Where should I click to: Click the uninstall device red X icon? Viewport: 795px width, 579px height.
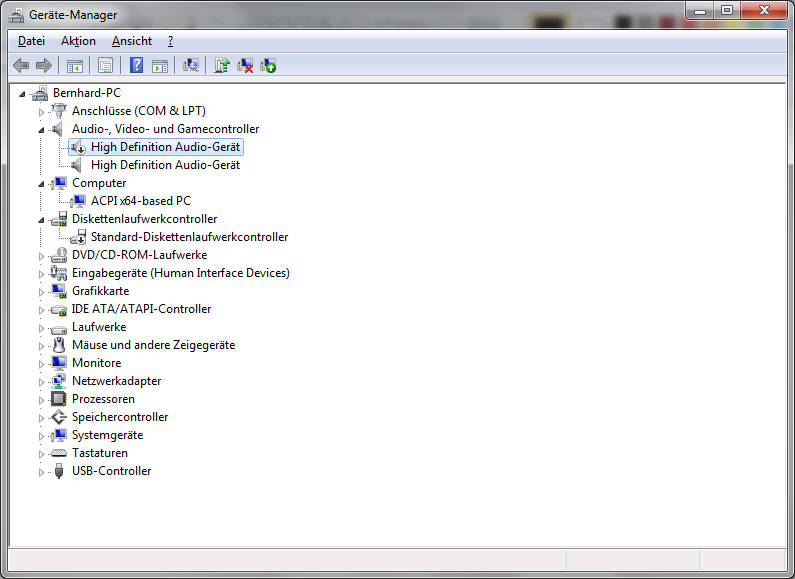pyautogui.click(x=245, y=65)
